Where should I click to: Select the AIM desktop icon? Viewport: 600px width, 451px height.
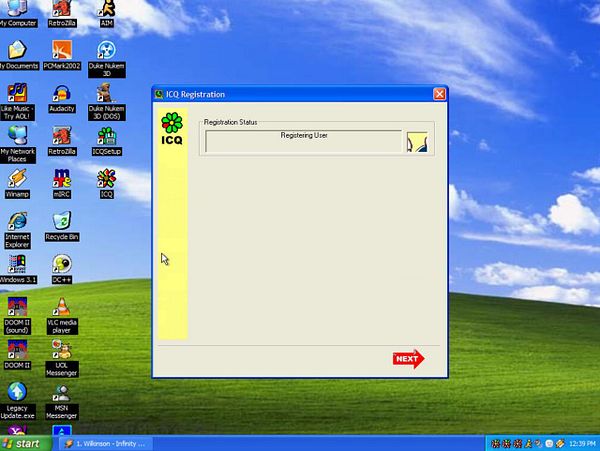pyautogui.click(x=106, y=14)
